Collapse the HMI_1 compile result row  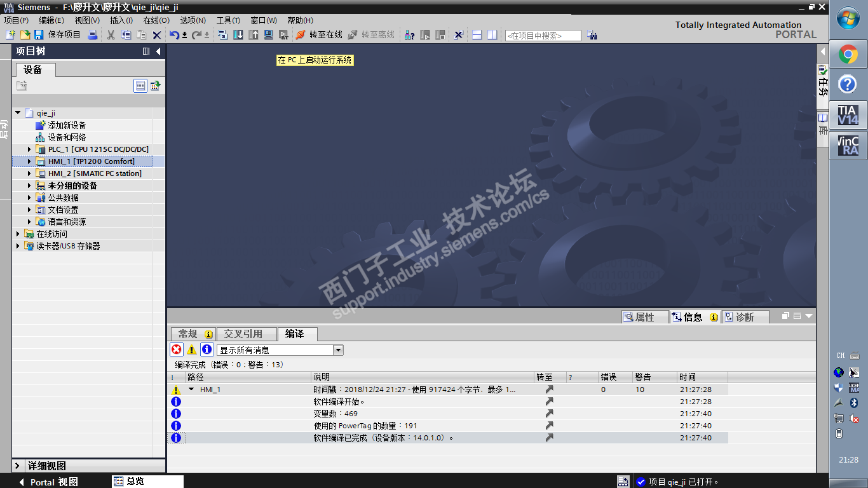[191, 390]
